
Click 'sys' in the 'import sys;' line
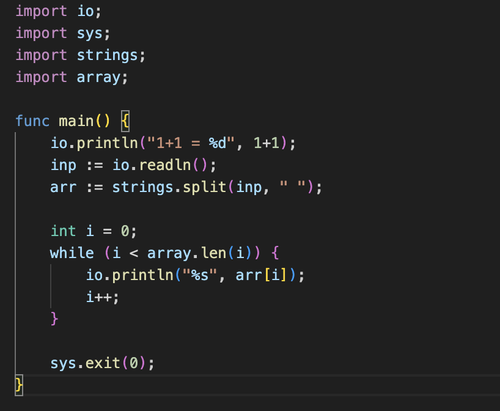(90, 33)
